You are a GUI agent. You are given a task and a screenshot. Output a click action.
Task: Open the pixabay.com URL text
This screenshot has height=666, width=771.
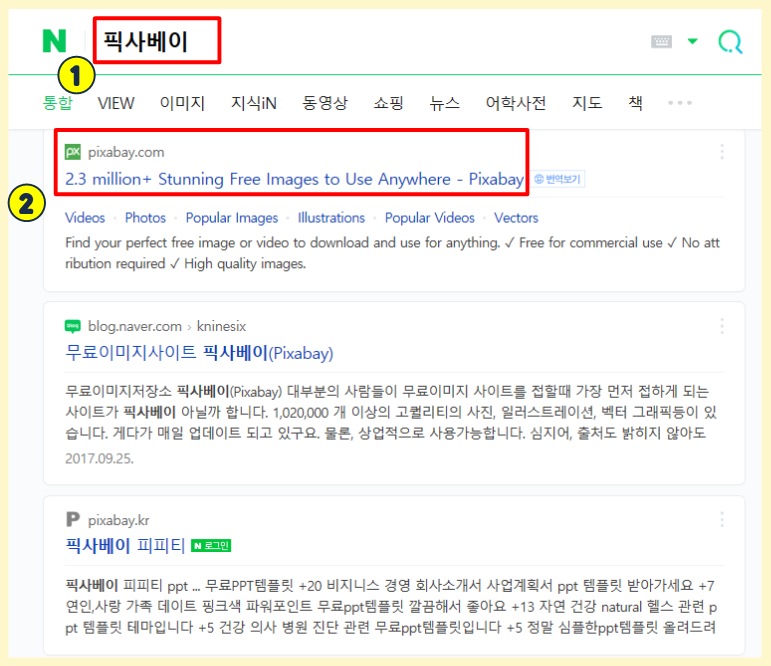(x=126, y=152)
